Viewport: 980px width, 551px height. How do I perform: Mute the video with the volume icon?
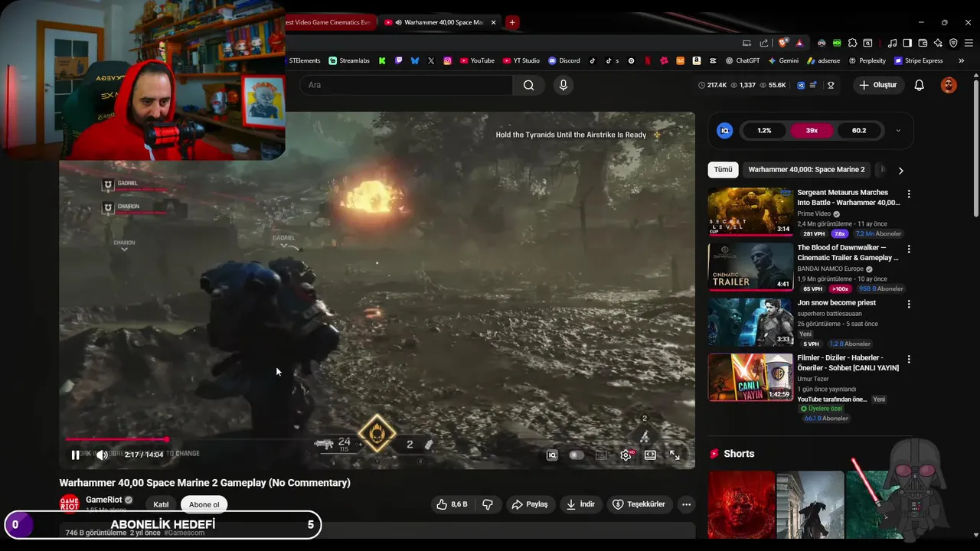pos(102,455)
